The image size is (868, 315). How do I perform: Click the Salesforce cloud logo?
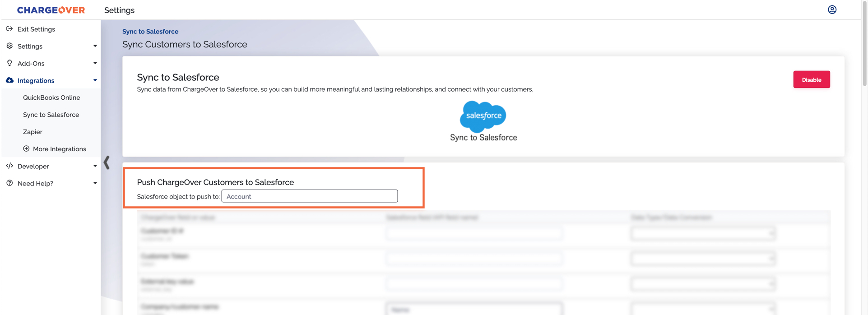click(483, 116)
